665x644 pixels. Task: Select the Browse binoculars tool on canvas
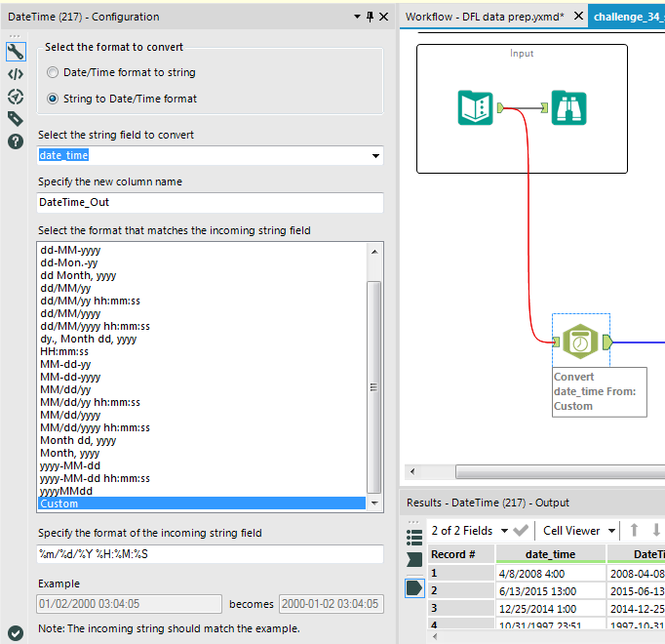pos(568,107)
